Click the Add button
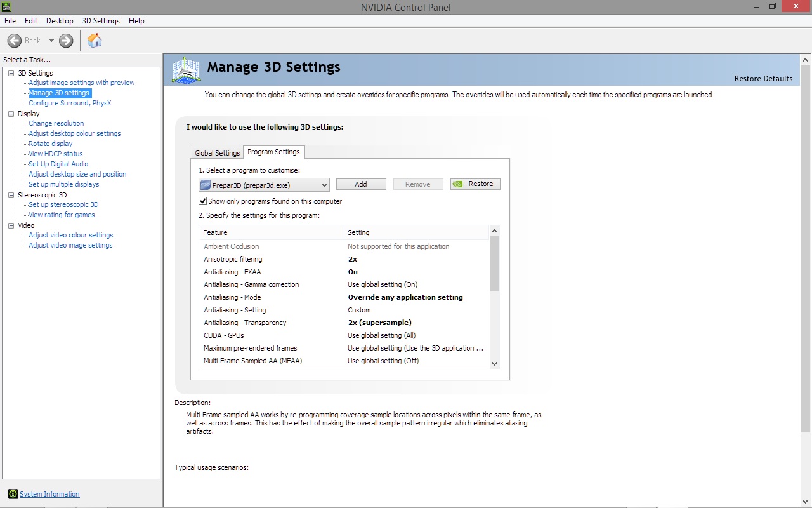Viewport: 812px width, 508px height. pyautogui.click(x=361, y=184)
